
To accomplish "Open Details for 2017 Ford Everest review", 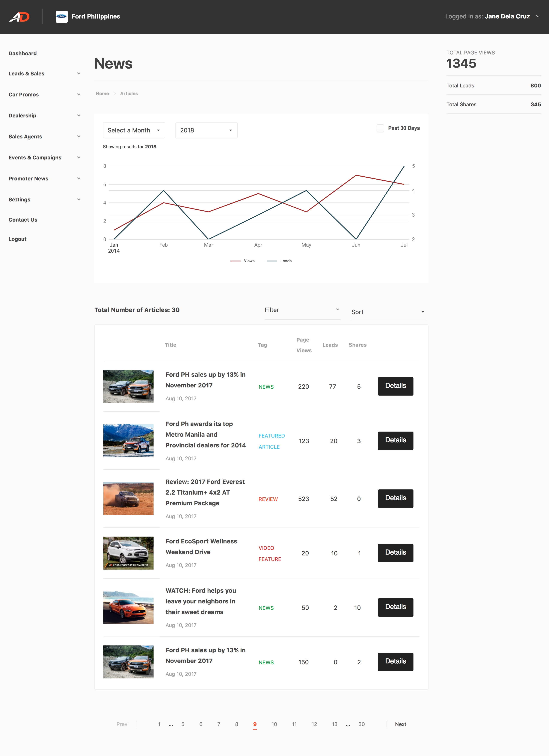I will coord(396,499).
